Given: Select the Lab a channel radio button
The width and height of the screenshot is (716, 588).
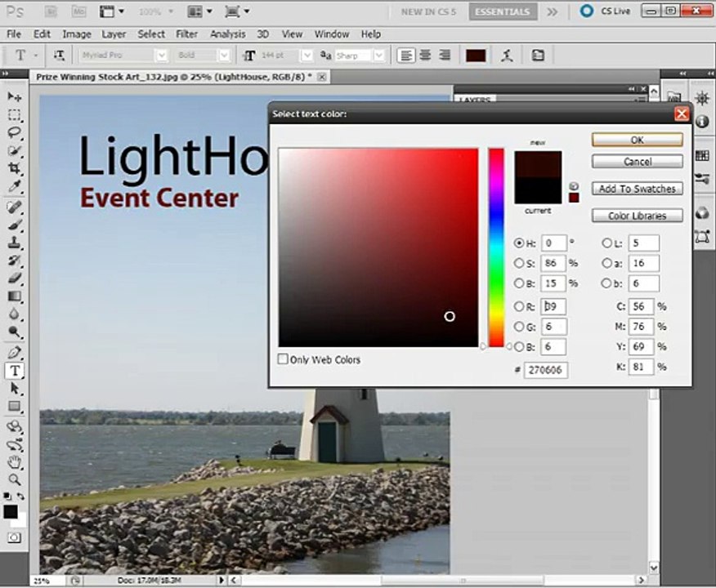Looking at the screenshot, I should point(606,263).
